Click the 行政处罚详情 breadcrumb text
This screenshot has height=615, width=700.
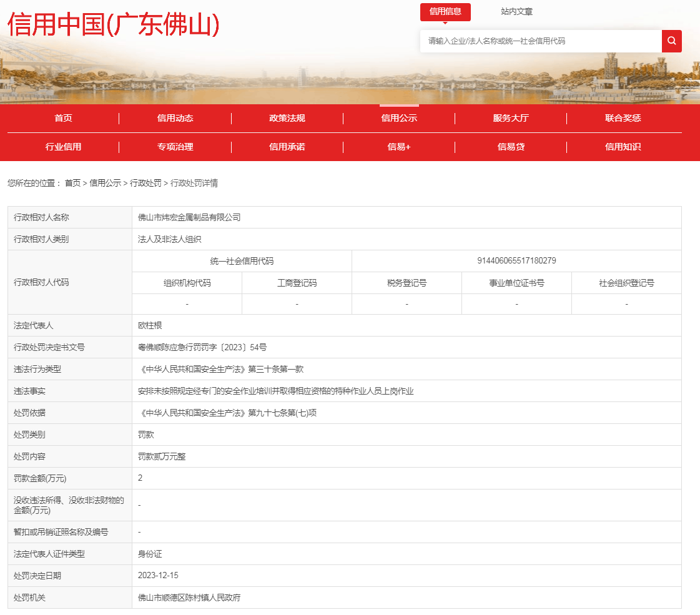(194, 183)
